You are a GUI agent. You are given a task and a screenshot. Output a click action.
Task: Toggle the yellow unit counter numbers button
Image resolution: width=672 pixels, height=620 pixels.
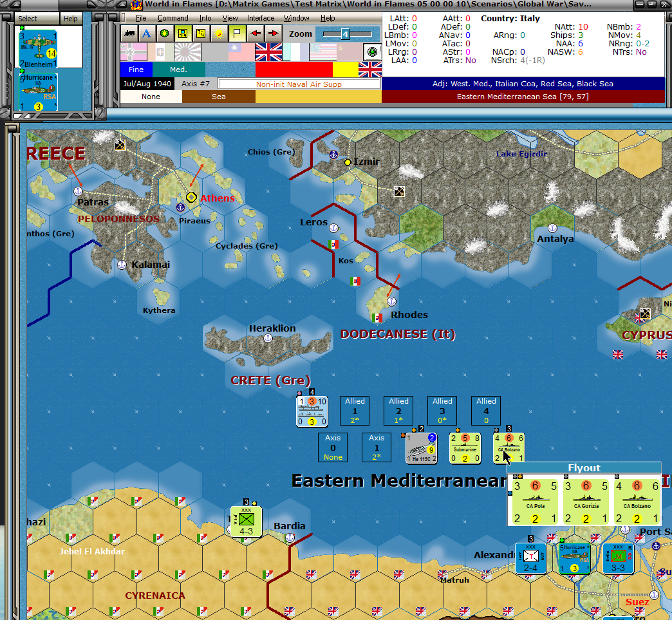(201, 34)
